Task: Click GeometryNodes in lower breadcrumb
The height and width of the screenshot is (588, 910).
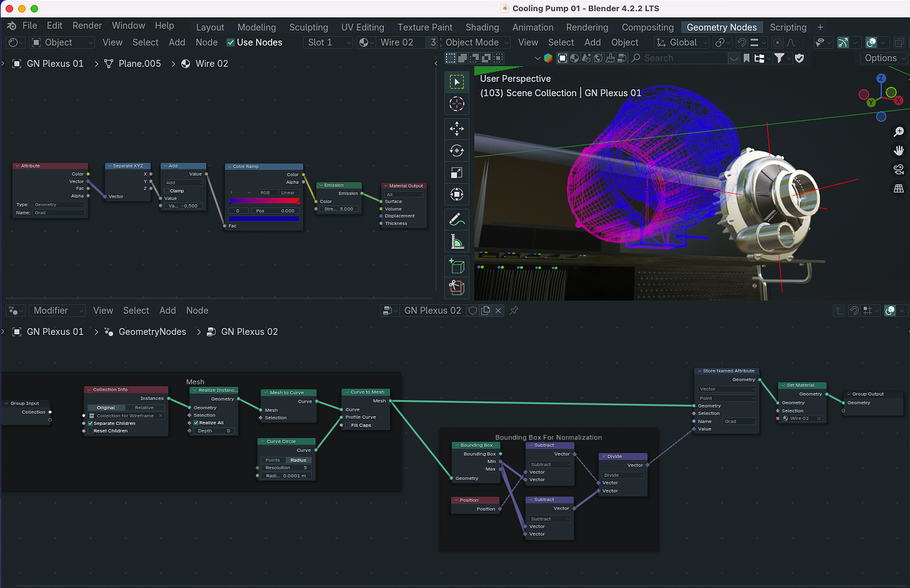Action: (x=152, y=332)
